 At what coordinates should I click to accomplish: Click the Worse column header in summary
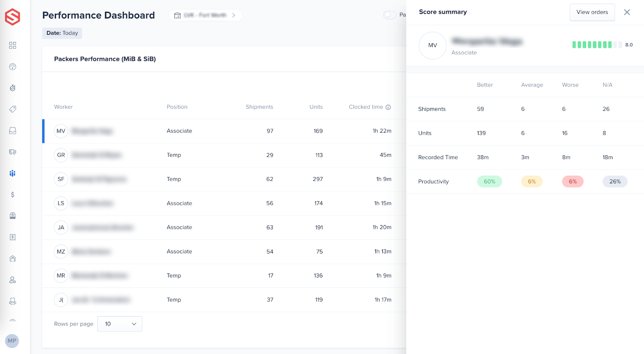point(570,85)
